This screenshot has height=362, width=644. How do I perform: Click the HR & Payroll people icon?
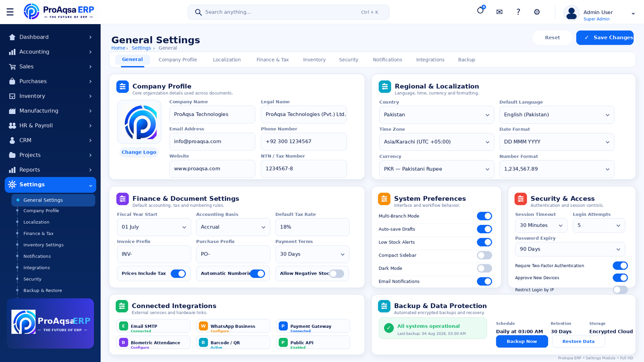pyautogui.click(x=12, y=125)
